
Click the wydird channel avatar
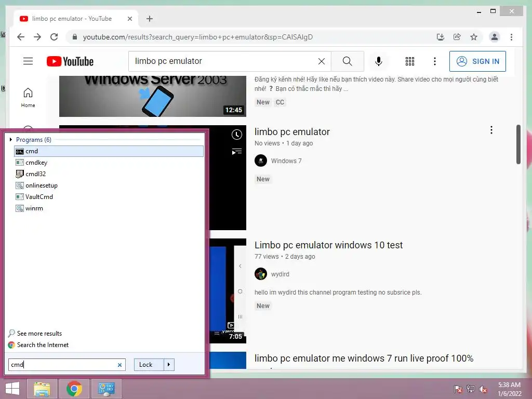[x=261, y=274]
